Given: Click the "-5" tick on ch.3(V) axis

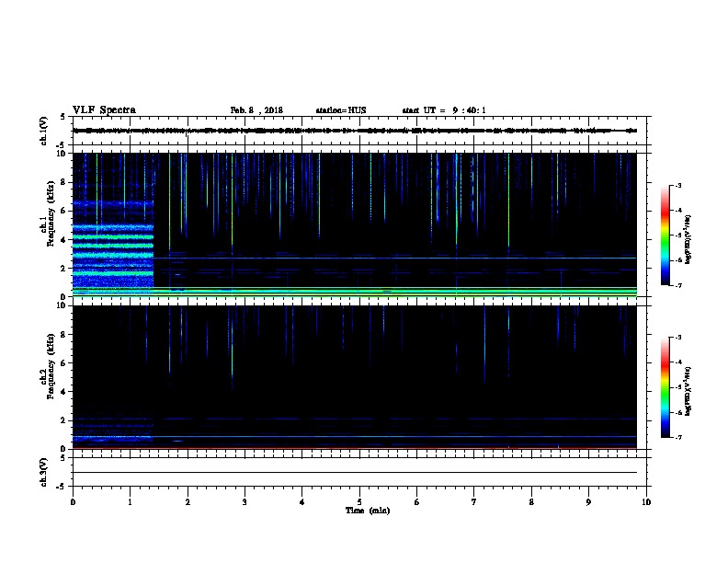Looking at the screenshot, I should coord(62,487).
